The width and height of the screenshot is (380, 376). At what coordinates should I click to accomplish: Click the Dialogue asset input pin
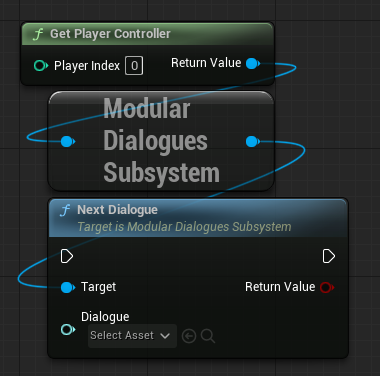click(x=68, y=330)
